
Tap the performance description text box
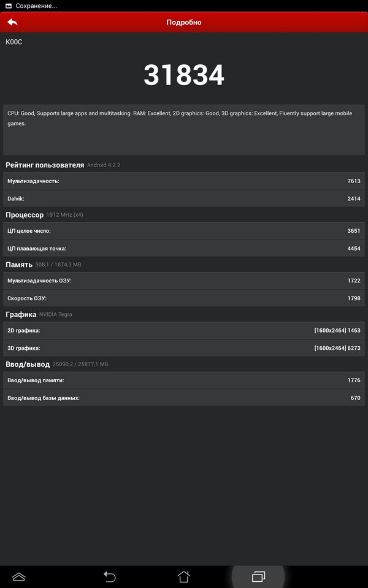184,129
